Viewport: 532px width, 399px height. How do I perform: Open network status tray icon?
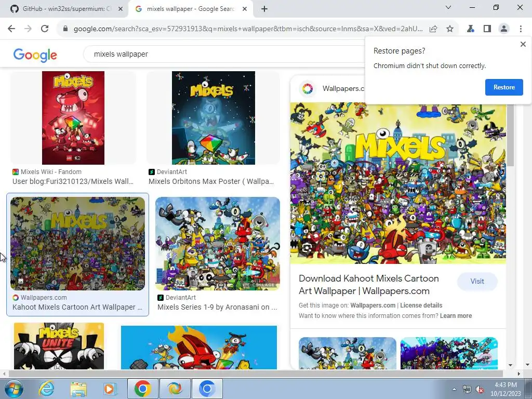click(467, 390)
